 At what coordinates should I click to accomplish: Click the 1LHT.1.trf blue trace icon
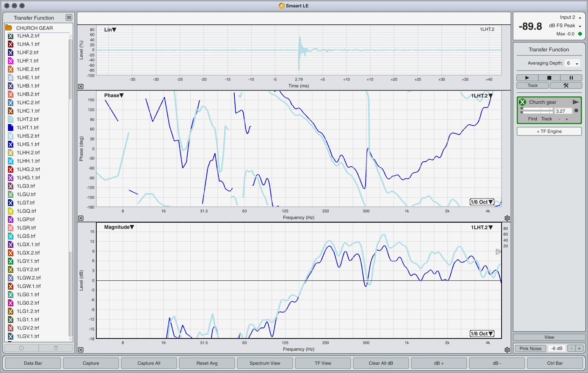(11, 128)
